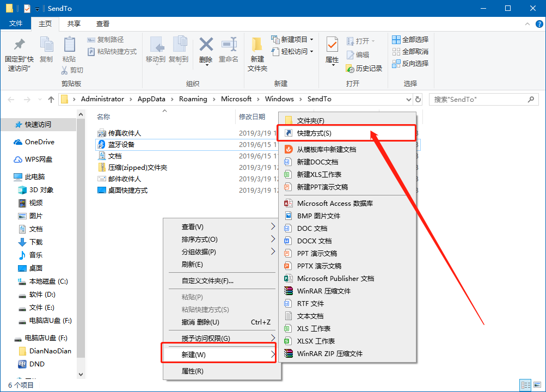Screen dimensions: 546x392
Task: Switch to details view icon in status bar
Action: 525,385
